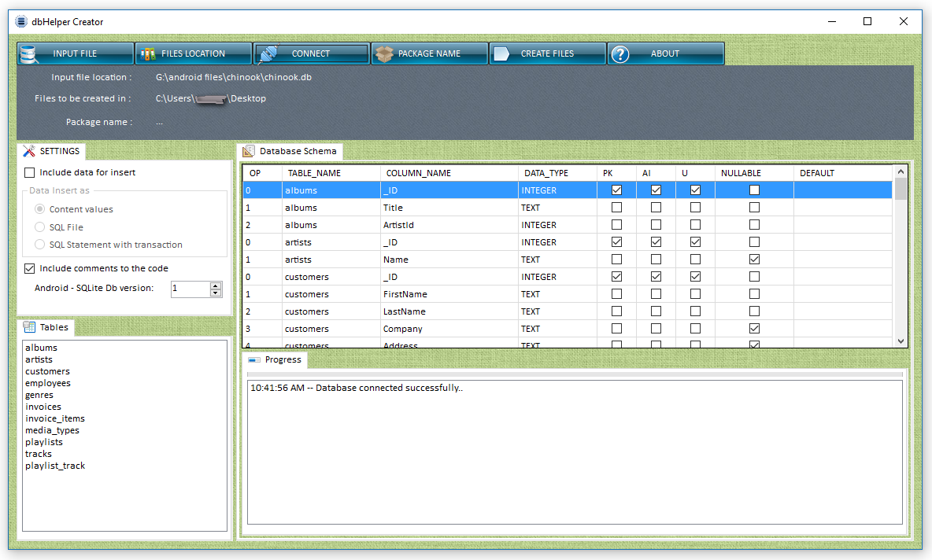The image size is (932, 560).
Task: Sort by the COLUMN_NAME column header
Action: pyautogui.click(x=449, y=173)
